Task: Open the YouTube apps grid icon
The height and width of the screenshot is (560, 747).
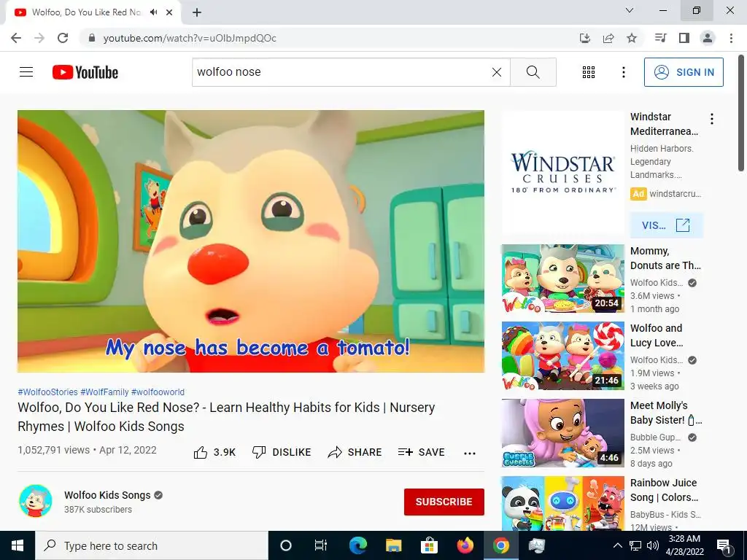Action: (x=589, y=72)
